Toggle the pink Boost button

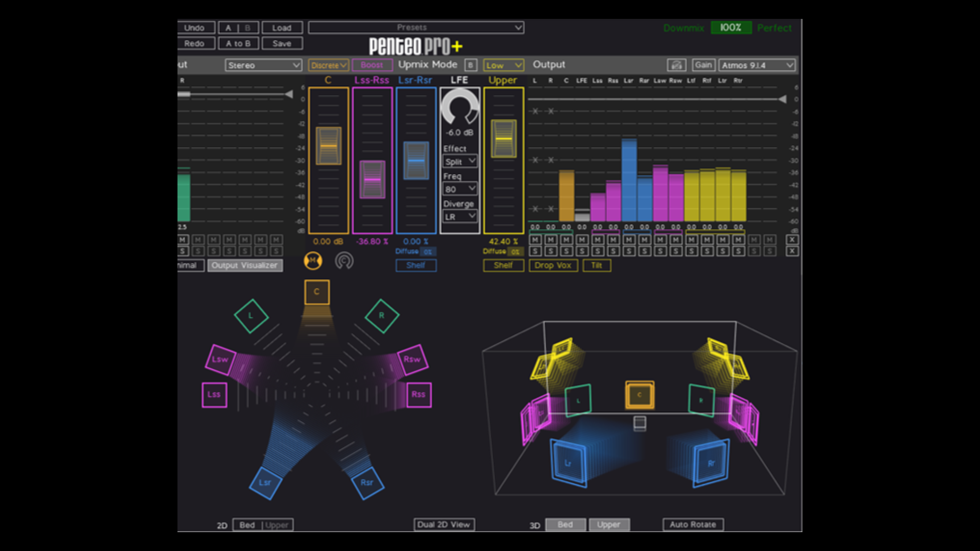[372, 65]
